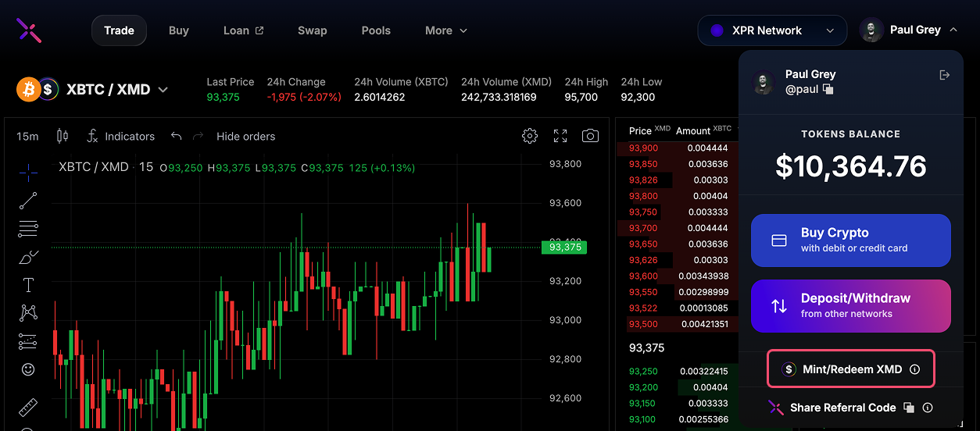The height and width of the screenshot is (431, 980).
Task: Go to the Pools tab
Action: pyautogui.click(x=376, y=30)
